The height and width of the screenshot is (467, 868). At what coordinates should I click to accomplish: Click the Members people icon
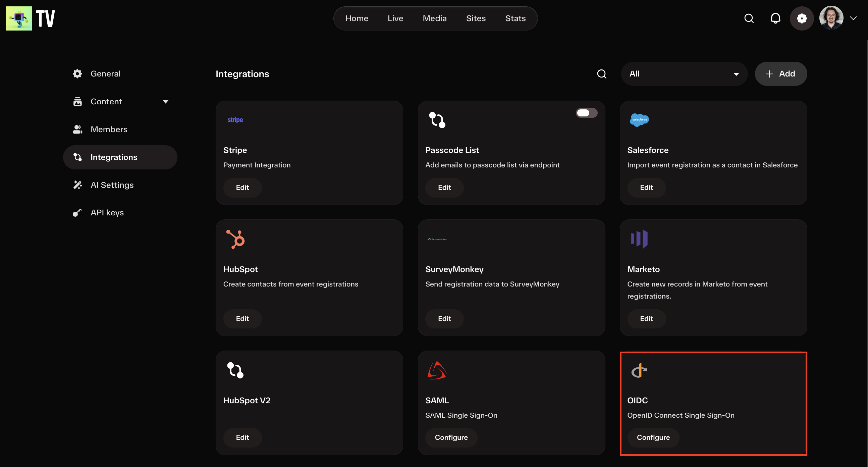[77, 129]
